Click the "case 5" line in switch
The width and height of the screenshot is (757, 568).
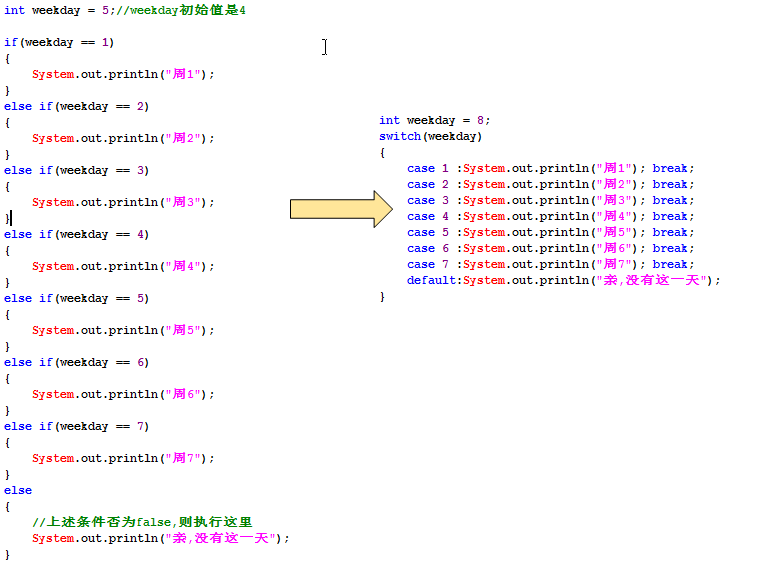pos(550,232)
